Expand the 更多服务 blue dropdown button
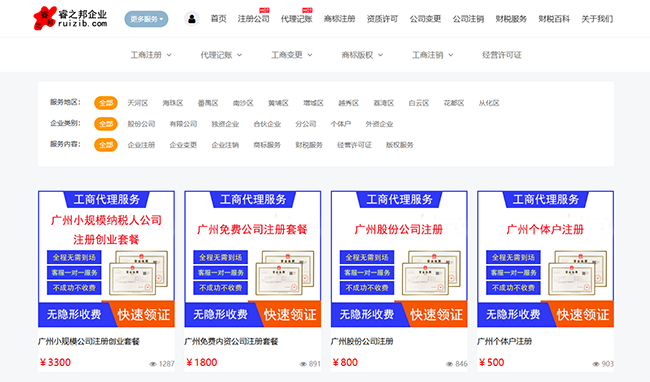Screen dimensions: 650x382 coord(146,19)
